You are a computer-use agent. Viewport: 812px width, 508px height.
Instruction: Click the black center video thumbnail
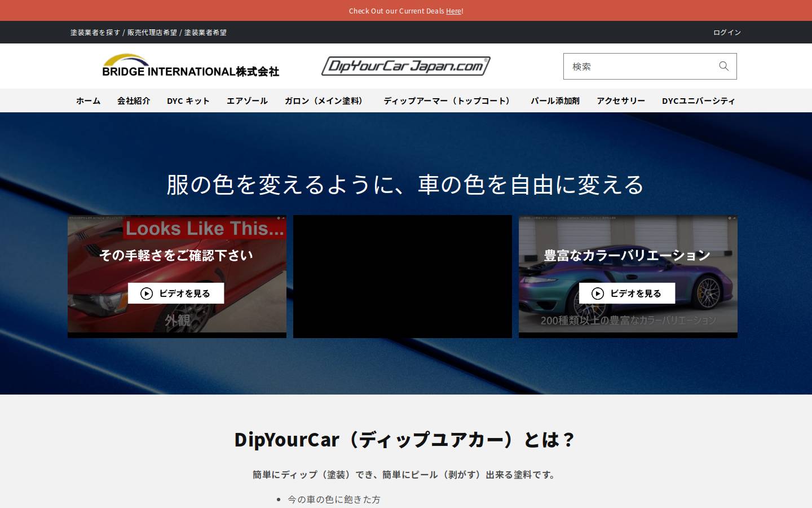pos(403,277)
